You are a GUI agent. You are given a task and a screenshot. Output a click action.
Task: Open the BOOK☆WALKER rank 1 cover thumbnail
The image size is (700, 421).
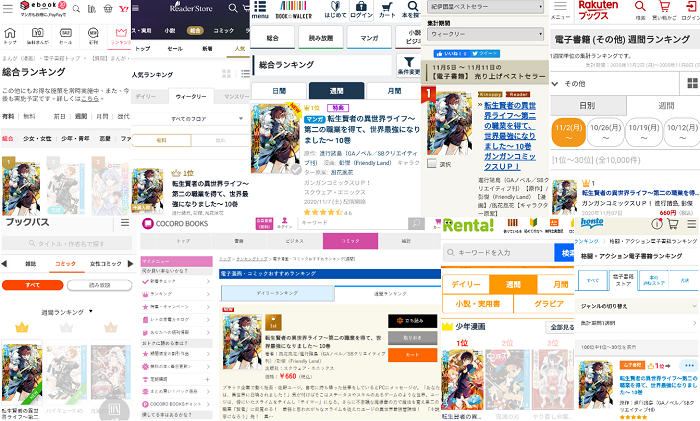[x=275, y=139]
